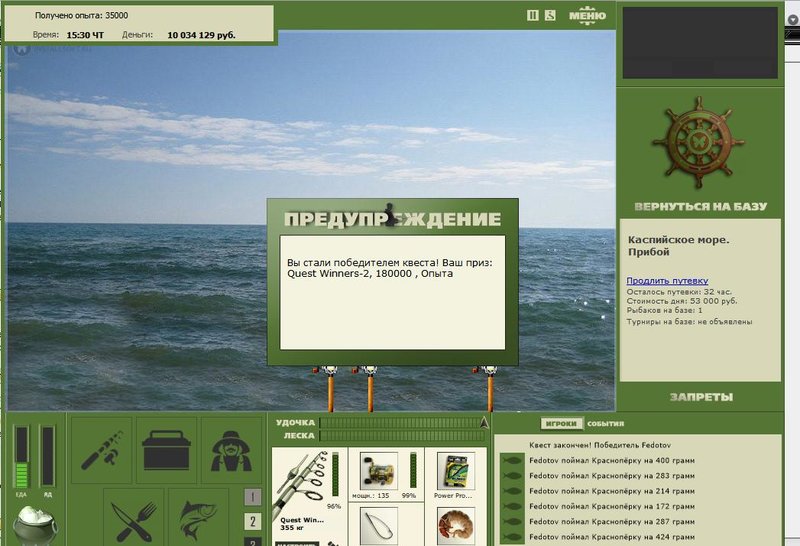Click log entry Краснопёрку на 287 грамм

612,522
